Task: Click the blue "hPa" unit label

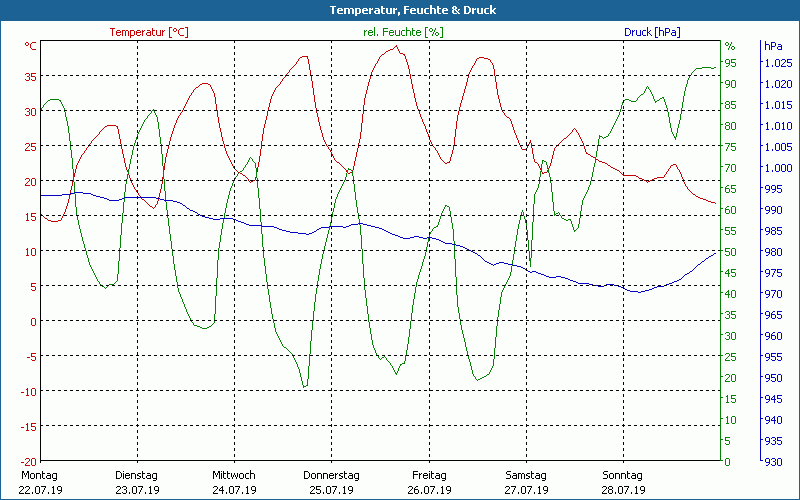Action: [x=773, y=46]
